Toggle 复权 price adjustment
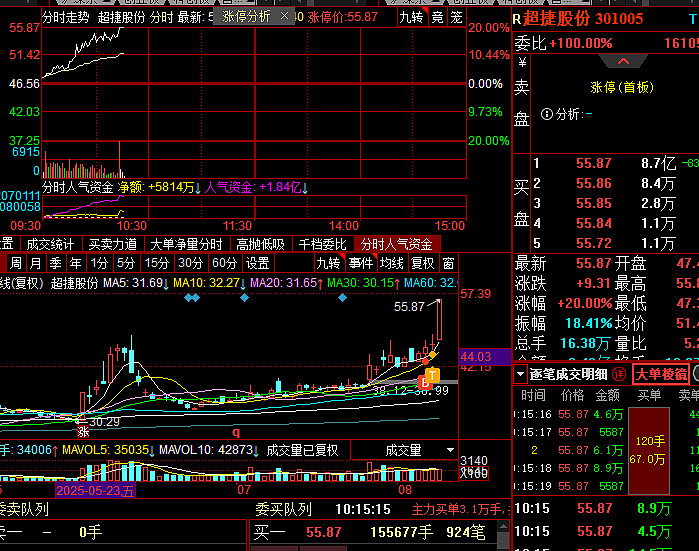Screen dimensions: 699x551 (423, 263)
